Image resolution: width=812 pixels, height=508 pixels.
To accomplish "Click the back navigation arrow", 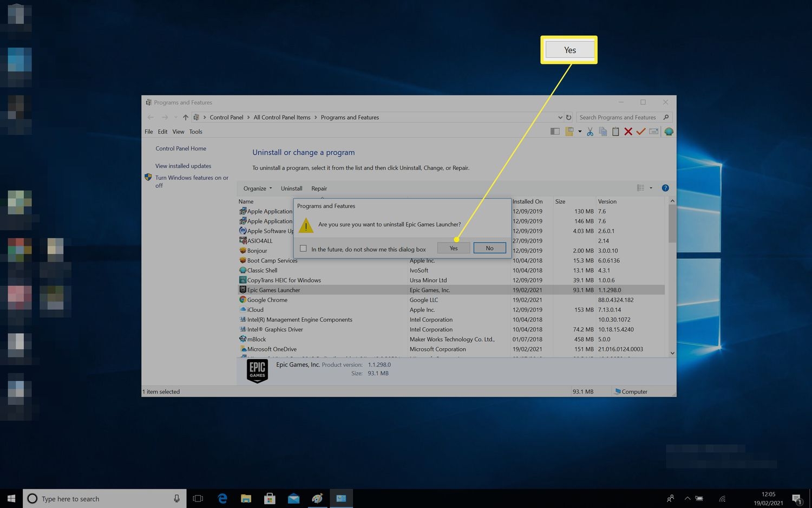I will pos(150,117).
